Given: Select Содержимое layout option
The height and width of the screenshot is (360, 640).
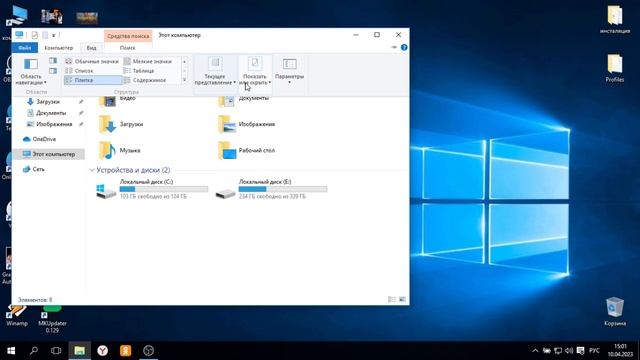Looking at the screenshot, I should click(x=148, y=80).
